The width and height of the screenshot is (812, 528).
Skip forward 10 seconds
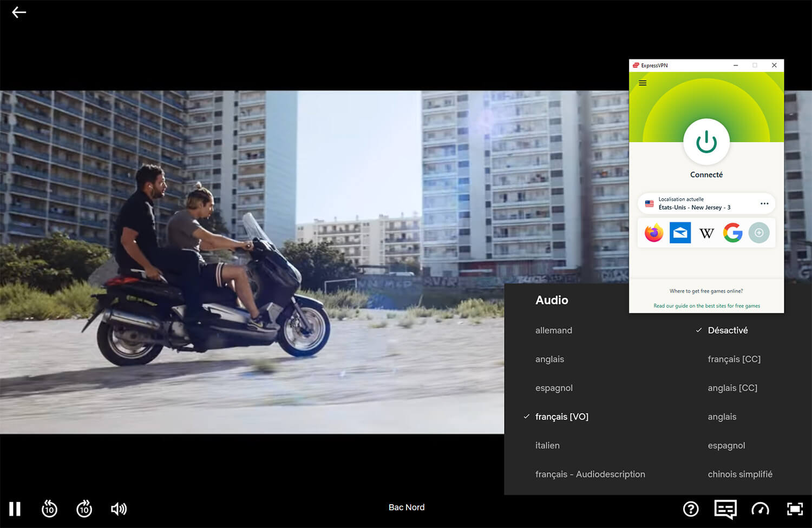(x=84, y=509)
